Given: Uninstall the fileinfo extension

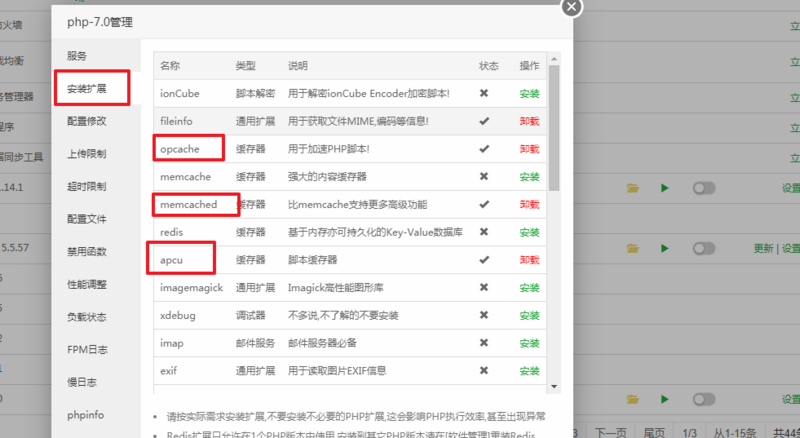Looking at the screenshot, I should 529,121.
